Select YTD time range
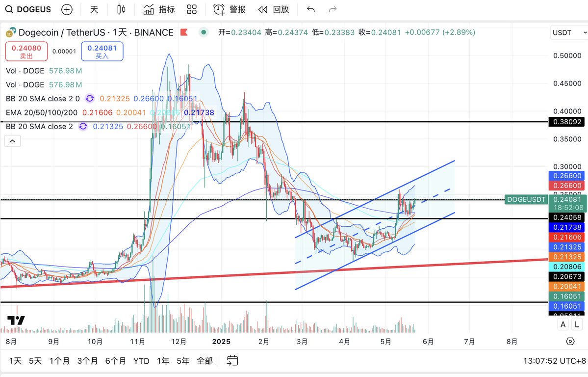Viewport: 588px width, 377px height. pyautogui.click(x=141, y=361)
